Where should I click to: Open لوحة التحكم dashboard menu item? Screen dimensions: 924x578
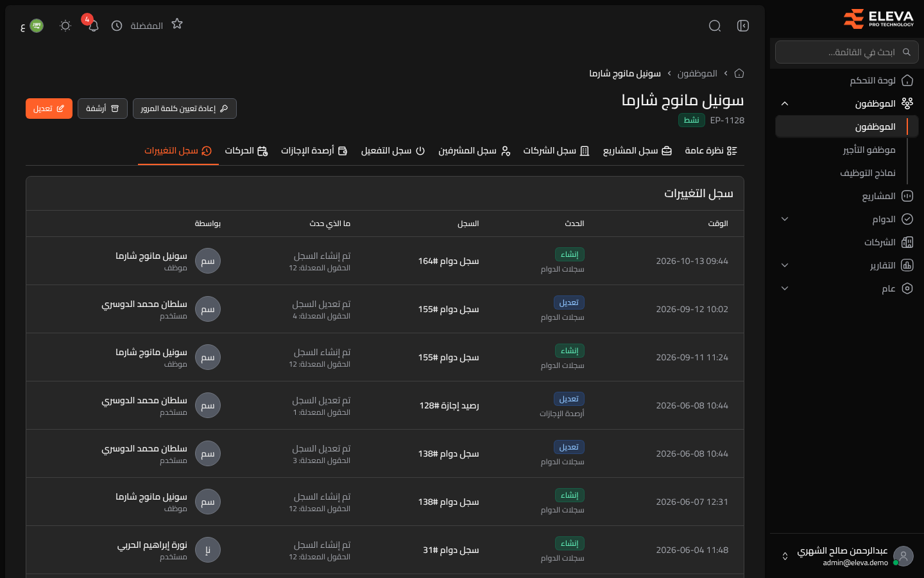pyautogui.click(x=847, y=80)
